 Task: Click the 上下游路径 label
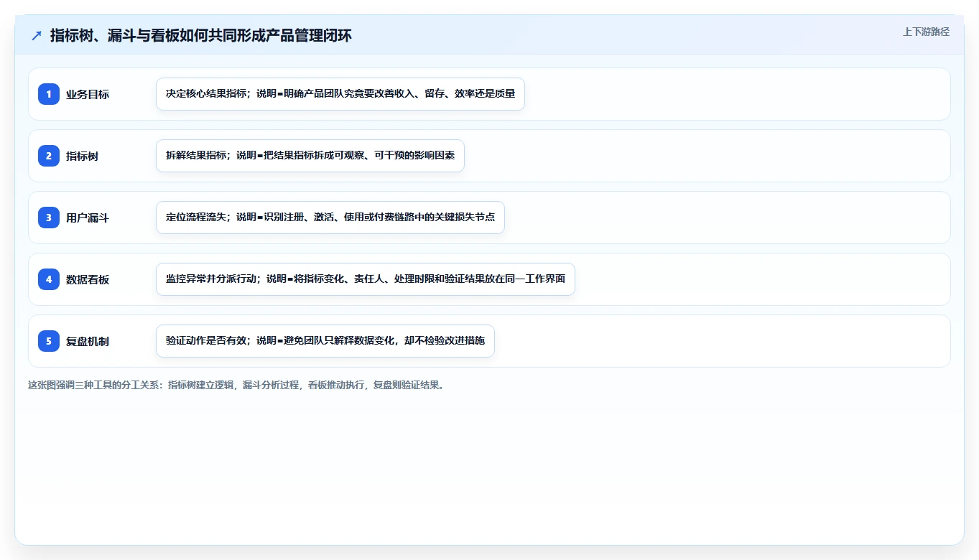(926, 32)
